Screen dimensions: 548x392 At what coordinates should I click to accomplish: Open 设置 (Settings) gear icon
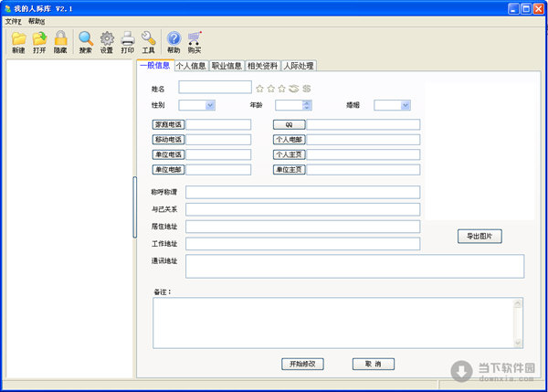[107, 42]
